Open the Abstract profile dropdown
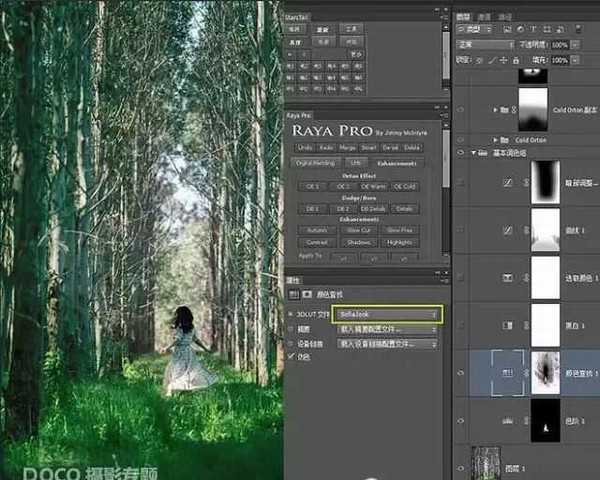 pyautogui.click(x=389, y=329)
